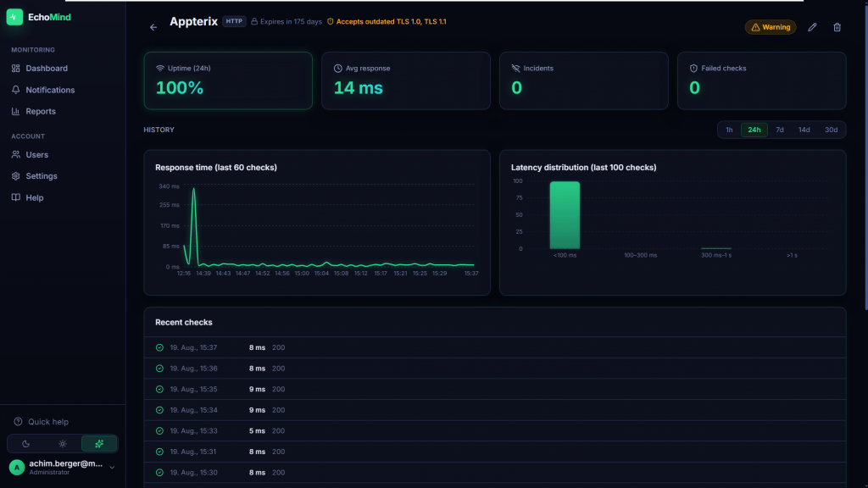Screen dimensions: 868x488
Task: Click the back arrow next to Appterix
Action: pos(153,27)
